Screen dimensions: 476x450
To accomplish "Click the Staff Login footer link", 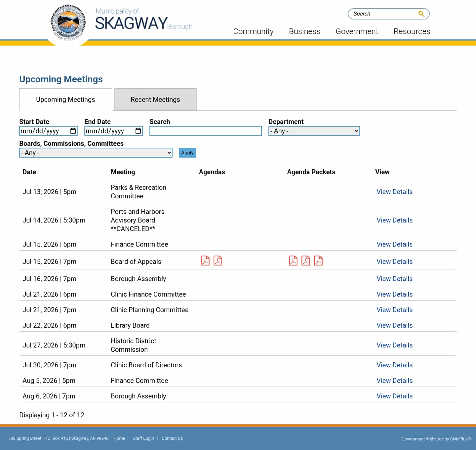I will [x=143, y=438].
